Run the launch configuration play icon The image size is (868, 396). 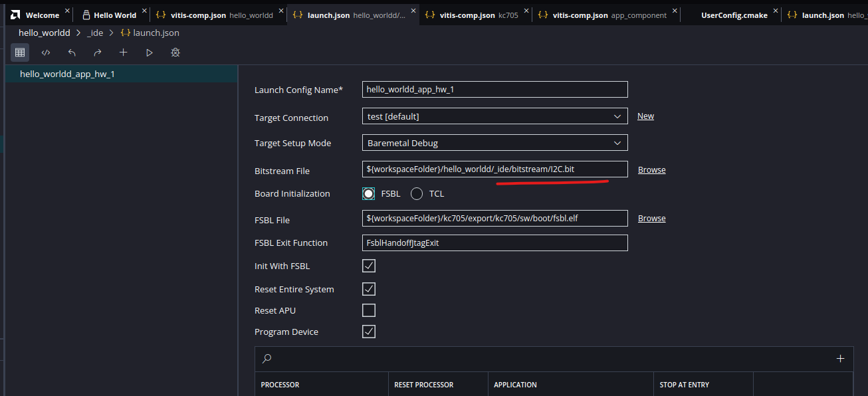point(150,52)
